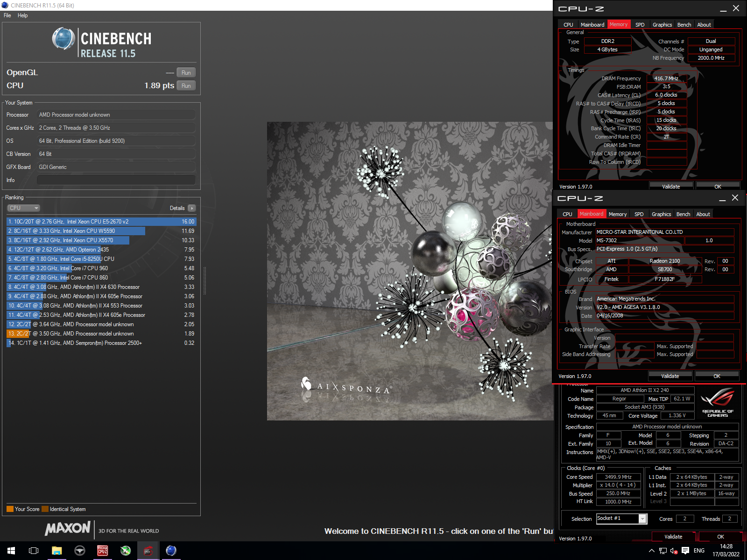Open the Help menu in Cinebench
The height and width of the screenshot is (560, 747).
point(22,15)
